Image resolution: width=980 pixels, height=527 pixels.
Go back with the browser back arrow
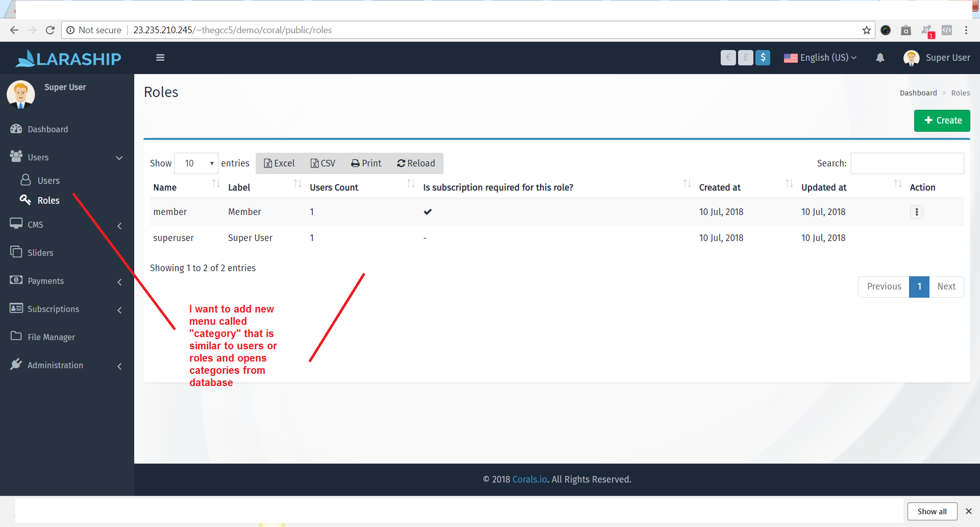click(14, 30)
